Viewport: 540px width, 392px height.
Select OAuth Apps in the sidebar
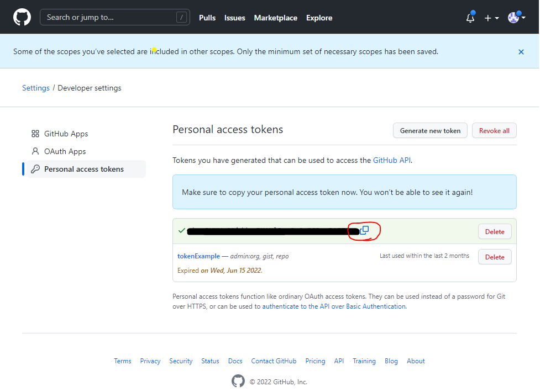click(86, 151)
